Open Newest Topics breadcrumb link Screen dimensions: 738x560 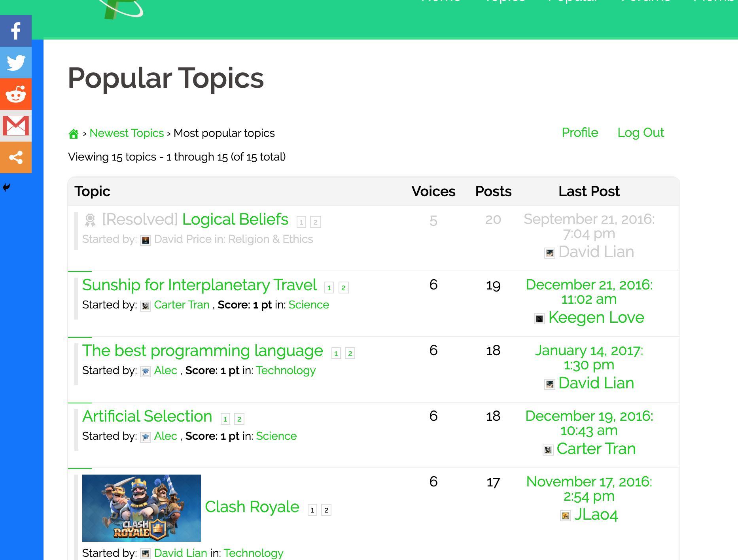[x=127, y=133]
